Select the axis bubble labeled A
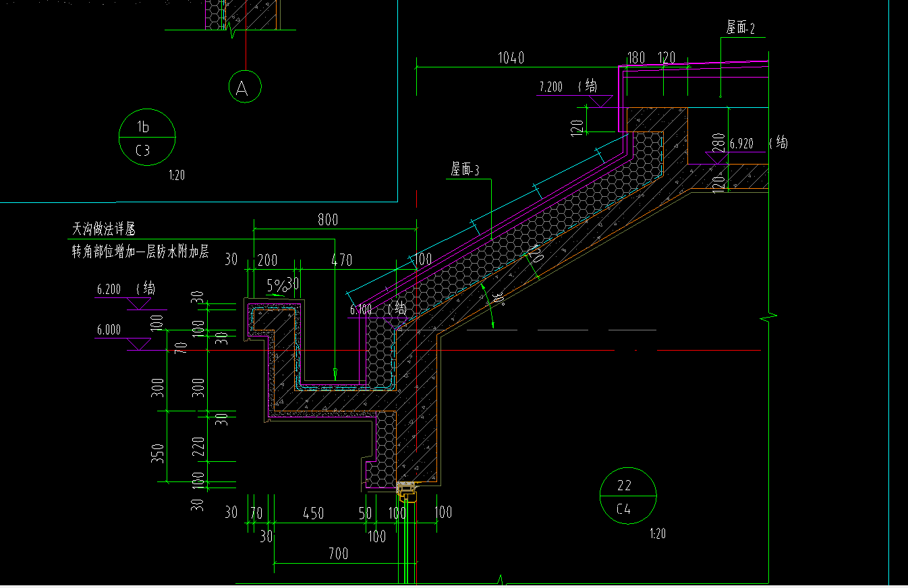This screenshot has height=588, width=908. point(245,86)
